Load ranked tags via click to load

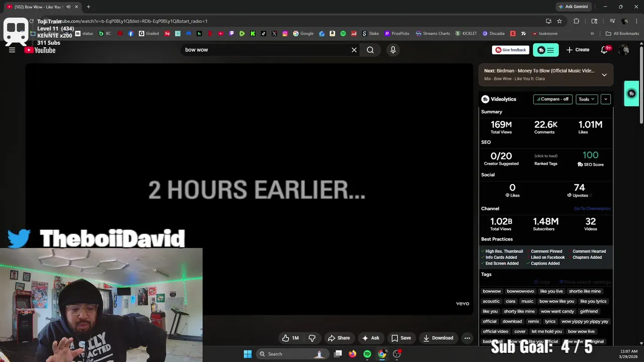[x=546, y=156]
